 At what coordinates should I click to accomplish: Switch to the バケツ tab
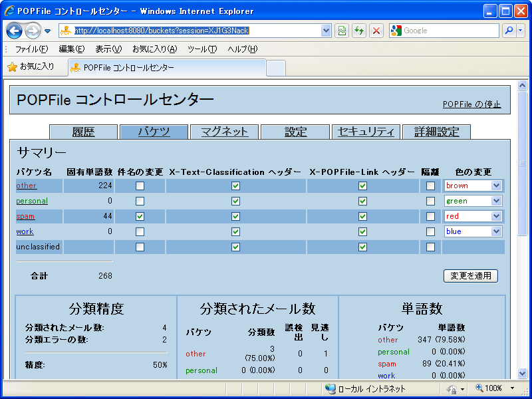pos(154,132)
